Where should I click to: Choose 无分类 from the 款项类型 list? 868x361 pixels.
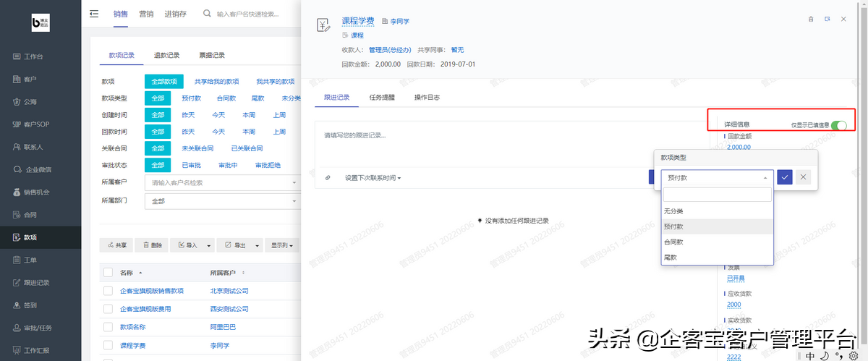coord(718,211)
